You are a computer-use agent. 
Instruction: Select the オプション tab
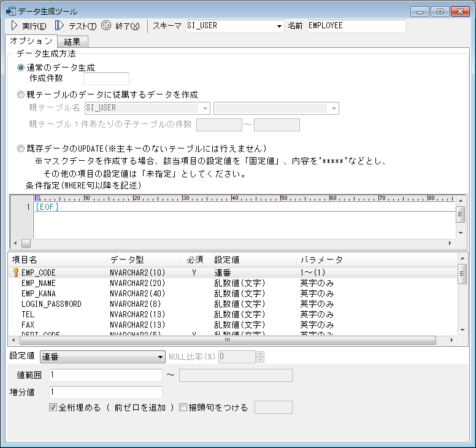point(31,41)
